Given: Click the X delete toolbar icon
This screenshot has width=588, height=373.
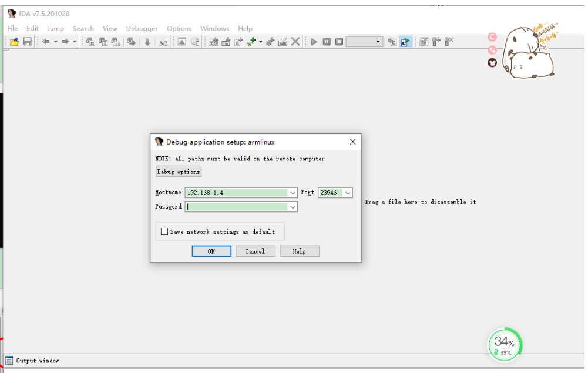Looking at the screenshot, I should 295,42.
